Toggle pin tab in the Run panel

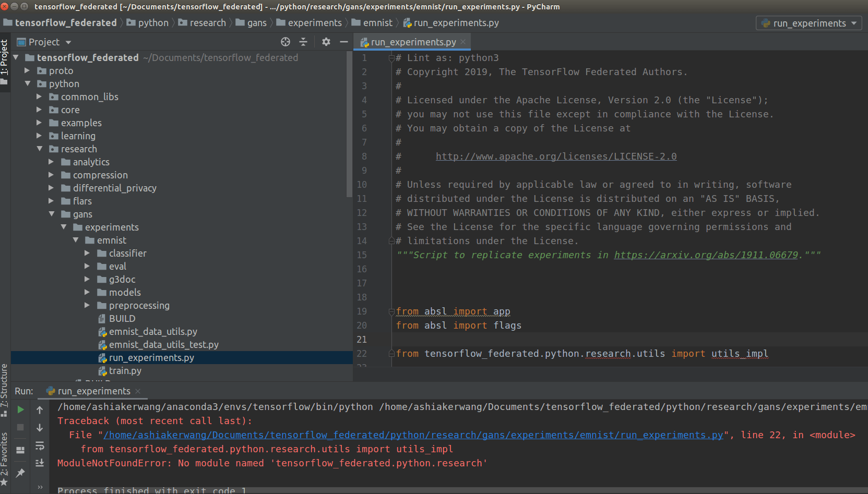(x=20, y=473)
